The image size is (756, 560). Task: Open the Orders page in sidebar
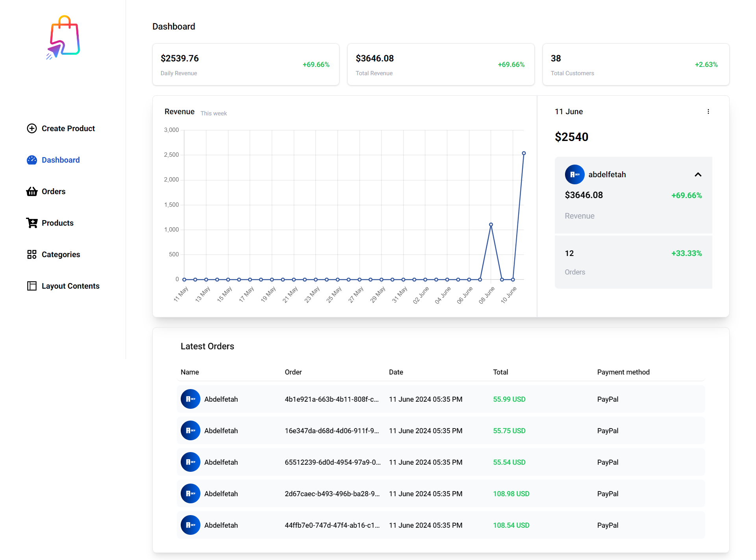[x=54, y=191]
